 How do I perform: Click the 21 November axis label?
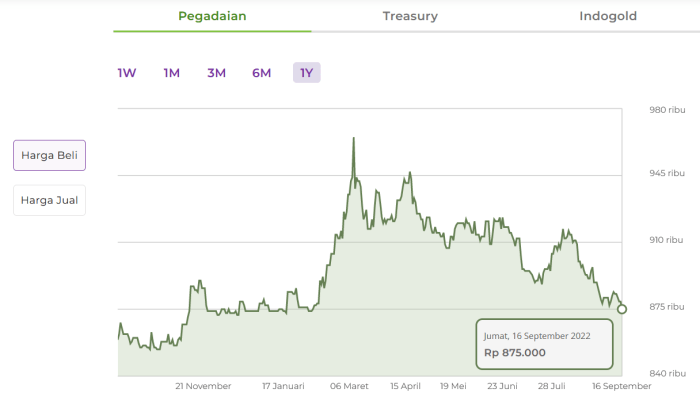point(203,386)
